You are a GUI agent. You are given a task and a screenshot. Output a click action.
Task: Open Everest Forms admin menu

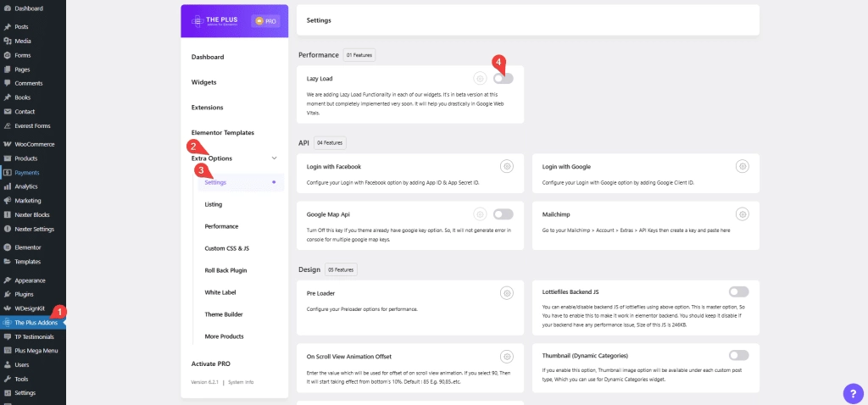tap(33, 125)
